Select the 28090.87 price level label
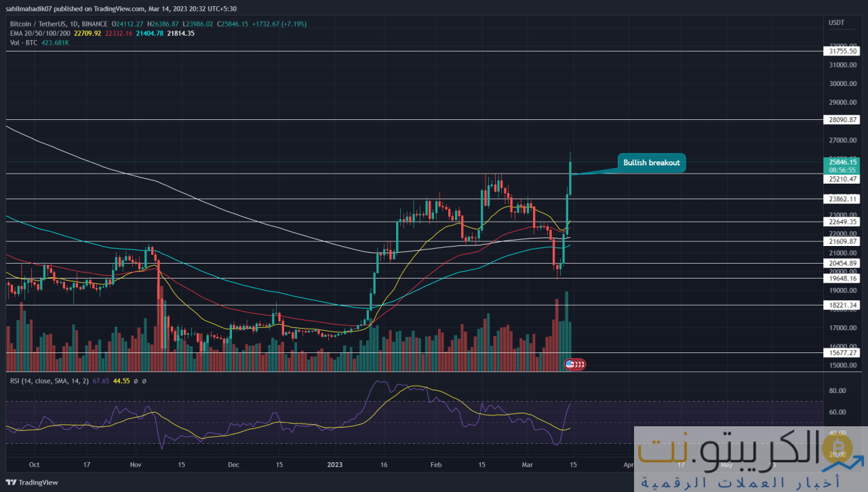868x492 pixels. pyautogui.click(x=843, y=119)
